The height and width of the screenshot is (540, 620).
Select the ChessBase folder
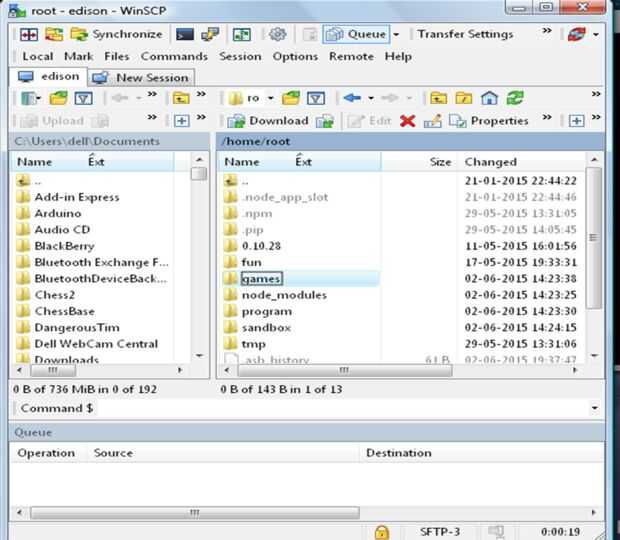64,312
